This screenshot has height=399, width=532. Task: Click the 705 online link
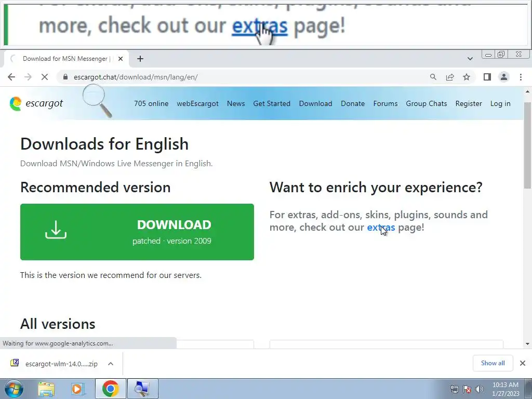tap(151, 103)
